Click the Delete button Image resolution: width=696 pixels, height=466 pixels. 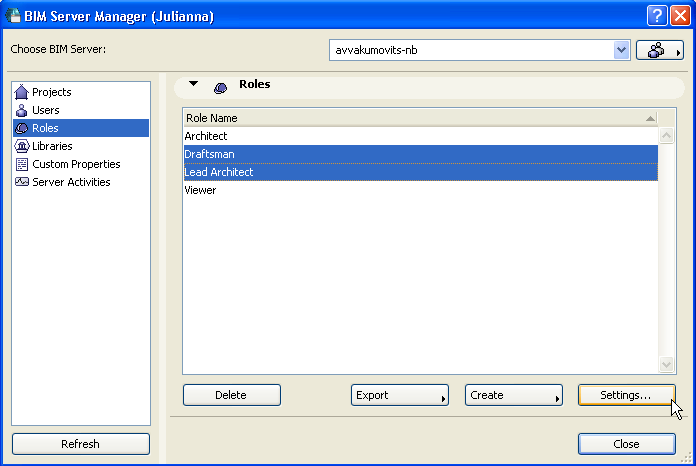click(x=232, y=395)
